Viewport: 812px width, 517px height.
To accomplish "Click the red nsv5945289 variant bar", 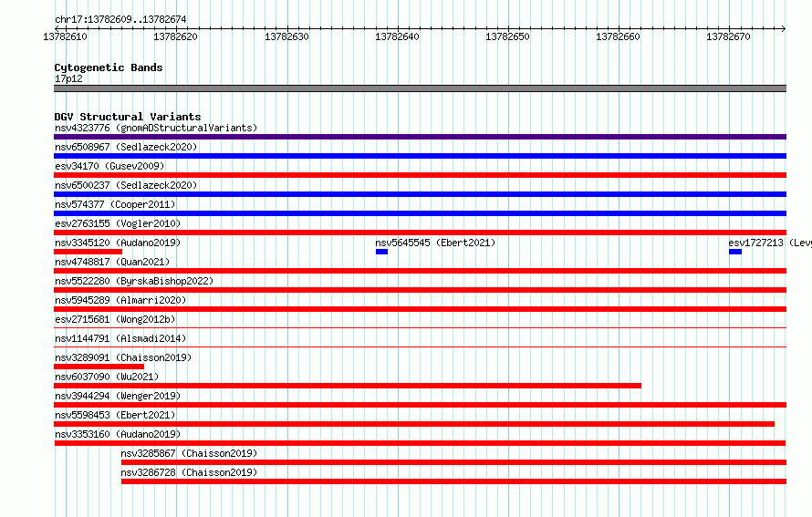I will pos(420,309).
